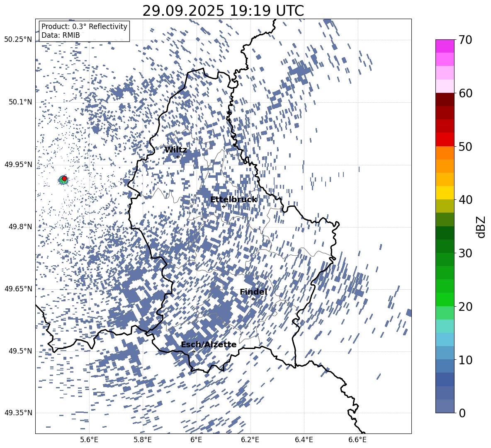This screenshot has width=491, height=448.
Task: Click the Wiltz city label
Action: 176,150
